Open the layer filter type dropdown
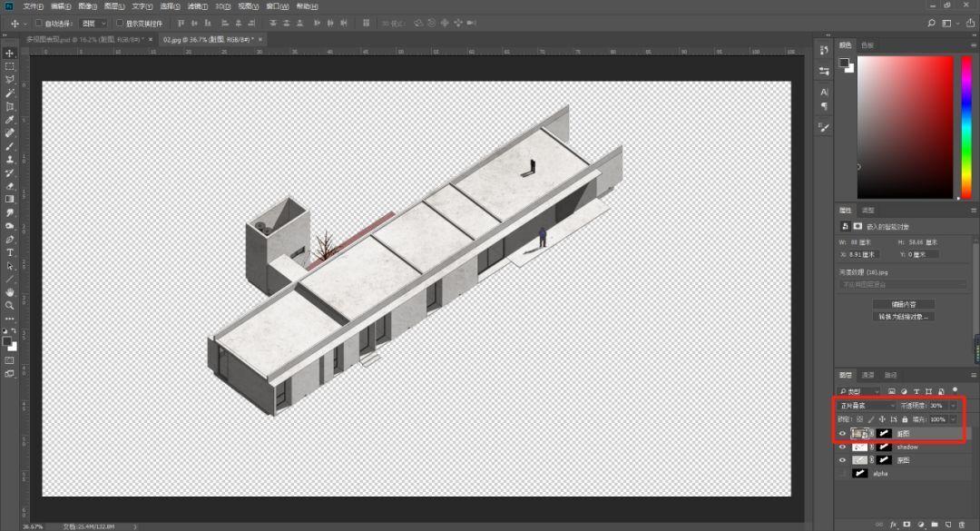 pyautogui.click(x=859, y=391)
